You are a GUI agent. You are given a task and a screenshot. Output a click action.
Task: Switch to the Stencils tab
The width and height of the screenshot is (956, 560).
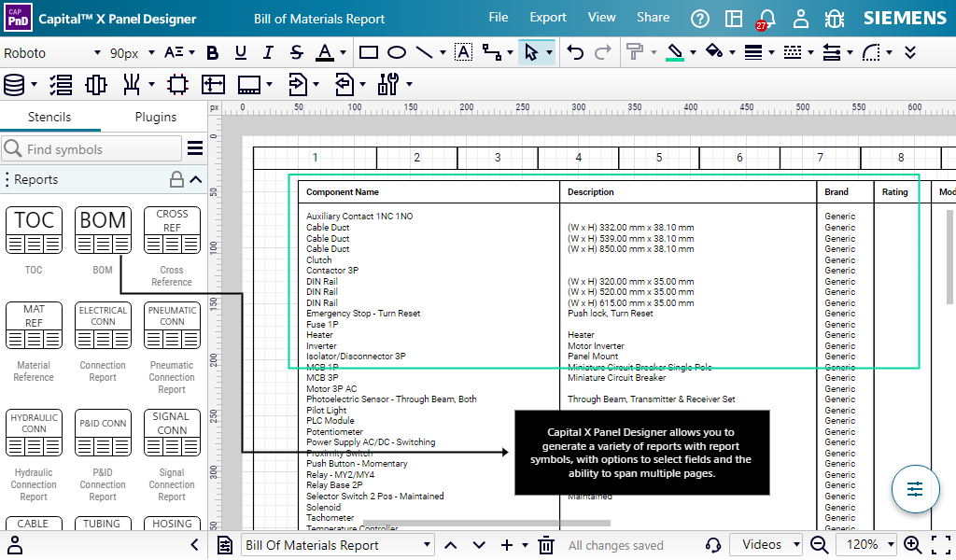coord(49,117)
